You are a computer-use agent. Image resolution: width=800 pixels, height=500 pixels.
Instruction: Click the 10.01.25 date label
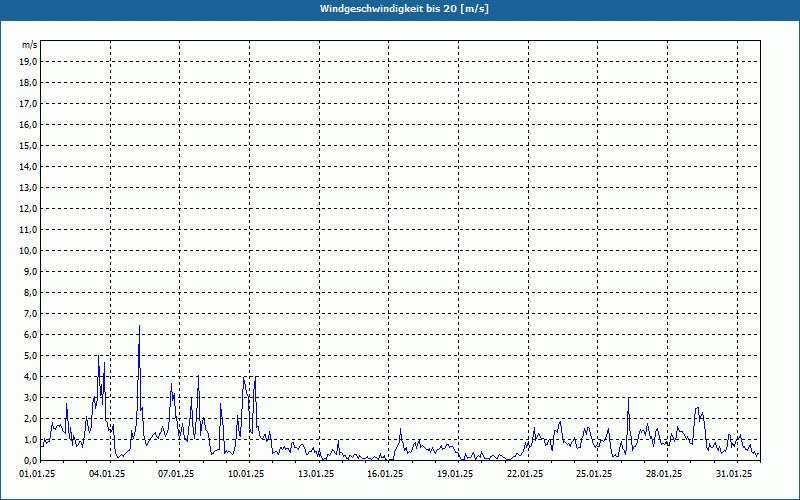click(x=246, y=474)
